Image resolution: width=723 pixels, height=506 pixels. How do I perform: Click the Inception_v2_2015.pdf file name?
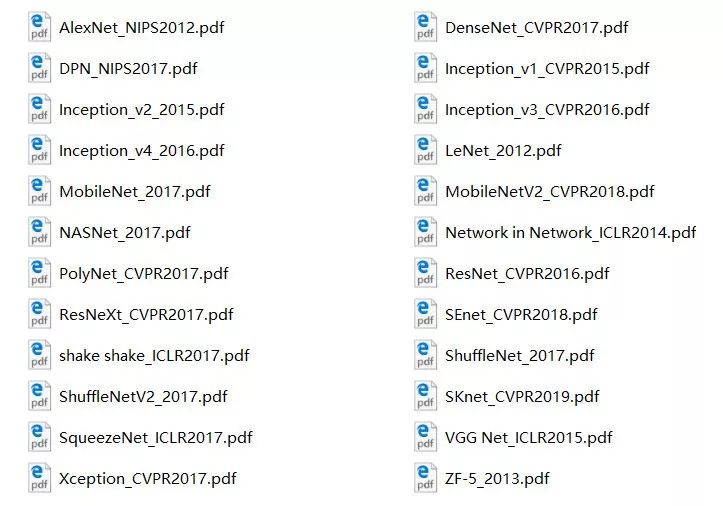(142, 110)
